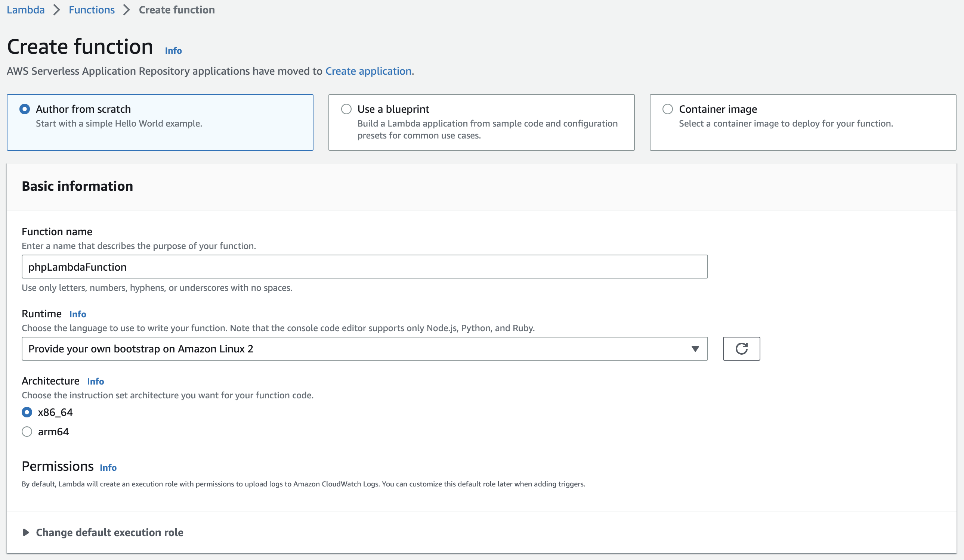Choose the x86_64 architecture radio button

click(27, 412)
